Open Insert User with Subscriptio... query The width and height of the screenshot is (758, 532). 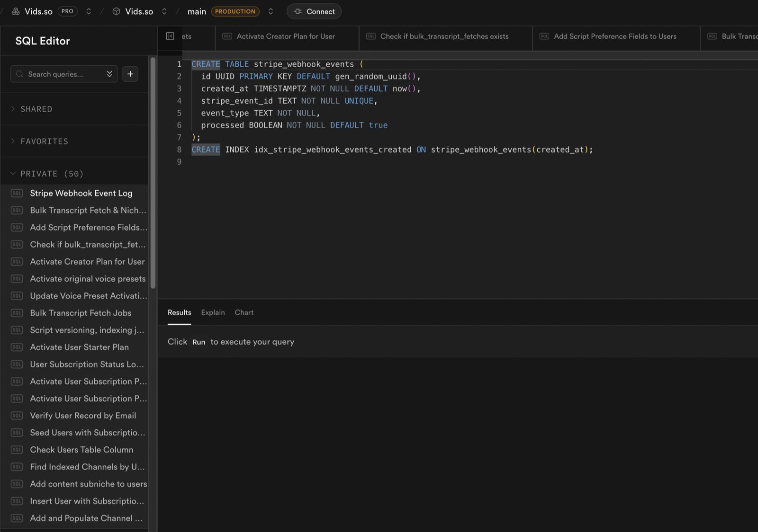coord(74,501)
